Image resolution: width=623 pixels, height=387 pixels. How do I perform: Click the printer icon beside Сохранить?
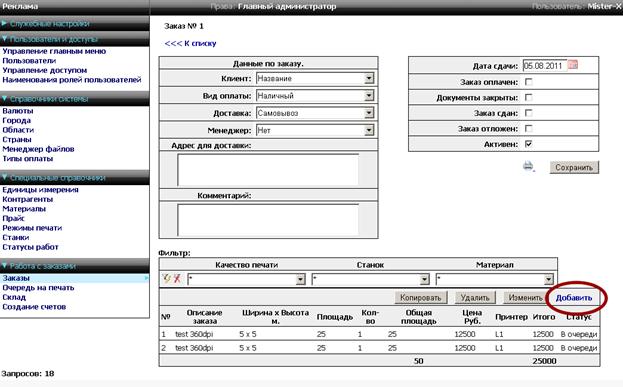point(528,166)
